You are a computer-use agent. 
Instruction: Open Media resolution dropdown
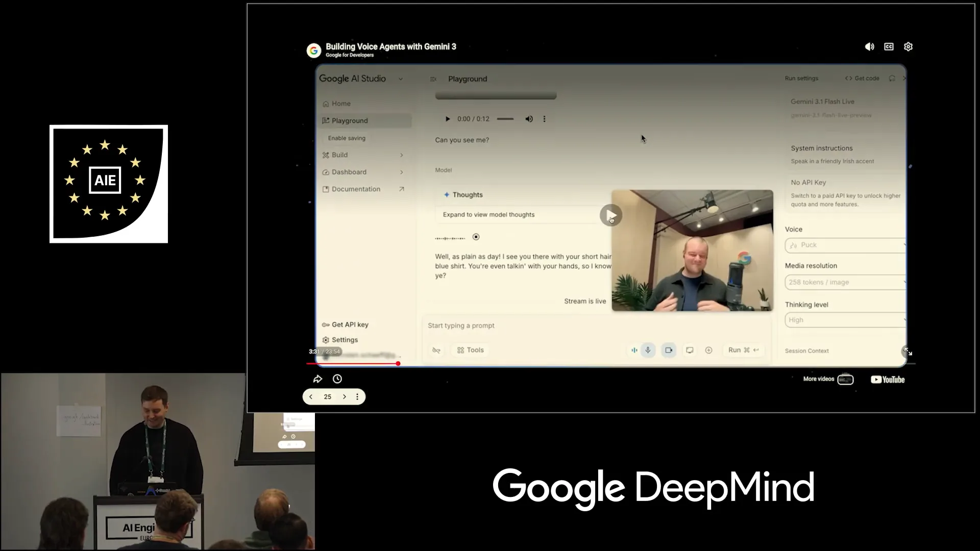click(x=845, y=283)
